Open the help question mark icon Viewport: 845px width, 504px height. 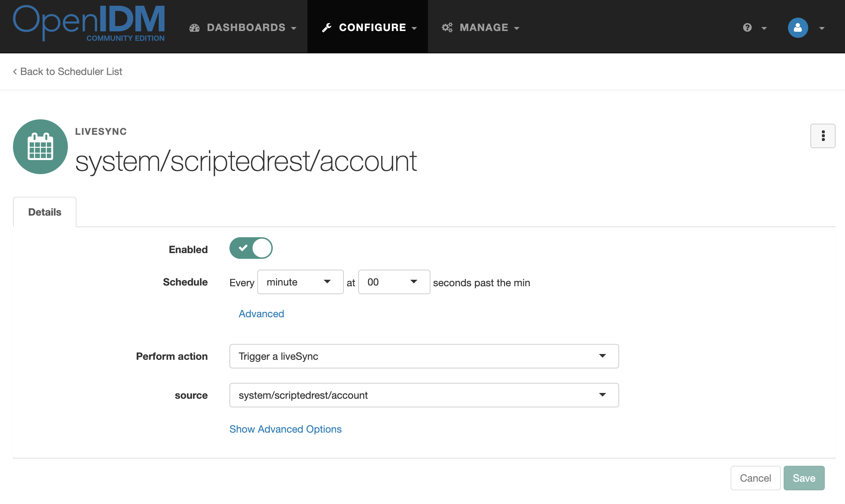[748, 28]
